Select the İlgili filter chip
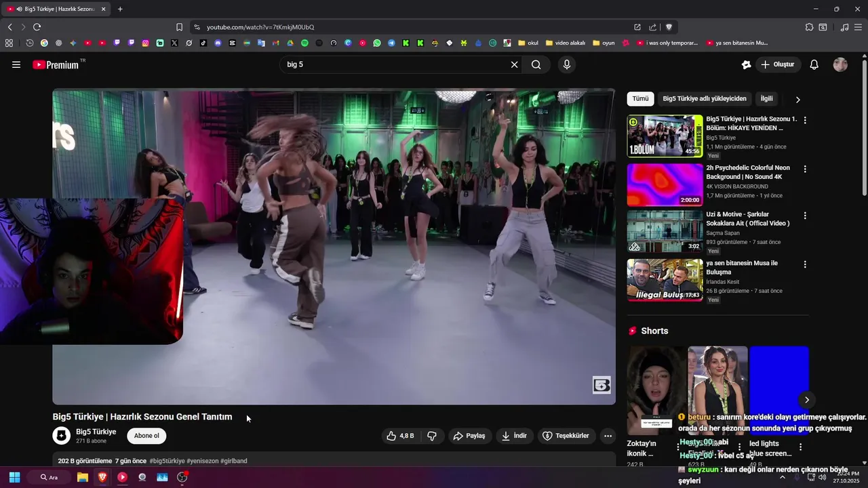868x488 pixels. point(766,99)
